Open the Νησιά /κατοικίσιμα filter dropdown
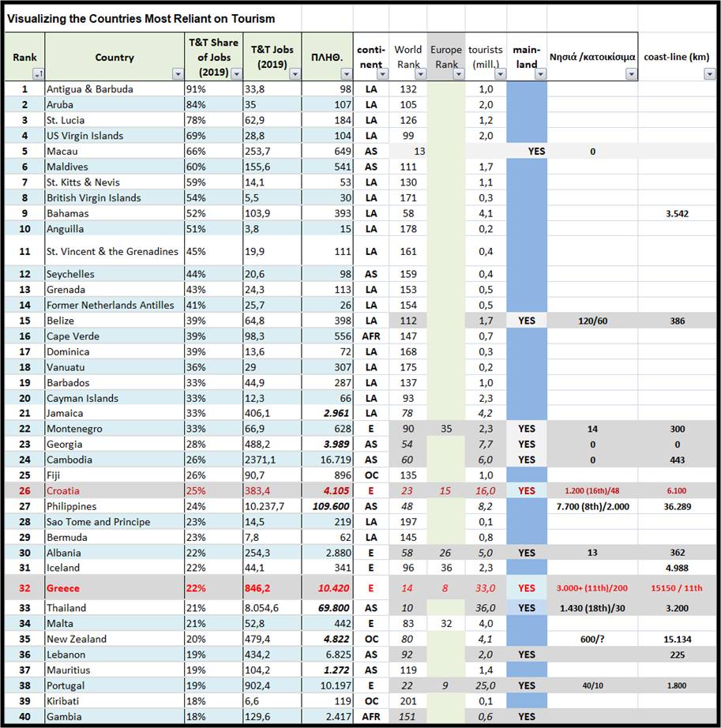Screen dimensions: 721x728 tap(632, 73)
